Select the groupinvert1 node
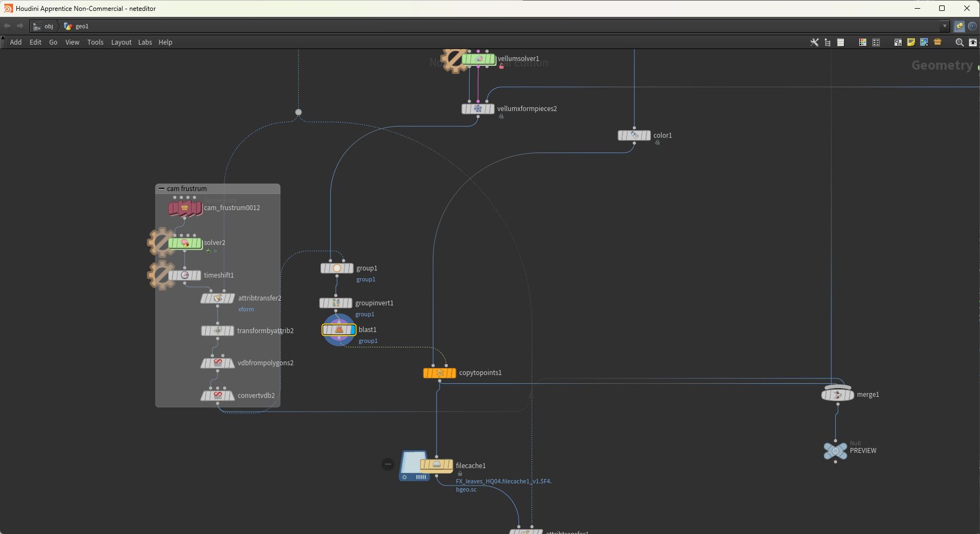The image size is (980, 534). tap(336, 303)
